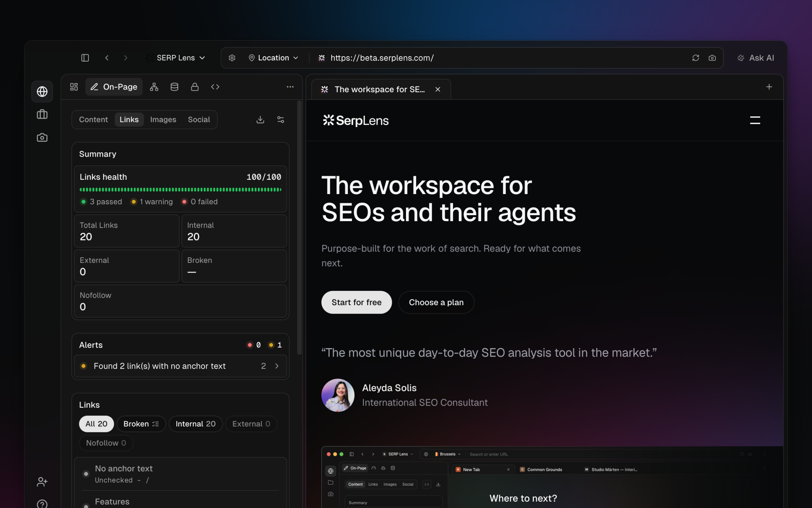Go back with the left arrow
The width and height of the screenshot is (812, 508).
tap(107, 58)
